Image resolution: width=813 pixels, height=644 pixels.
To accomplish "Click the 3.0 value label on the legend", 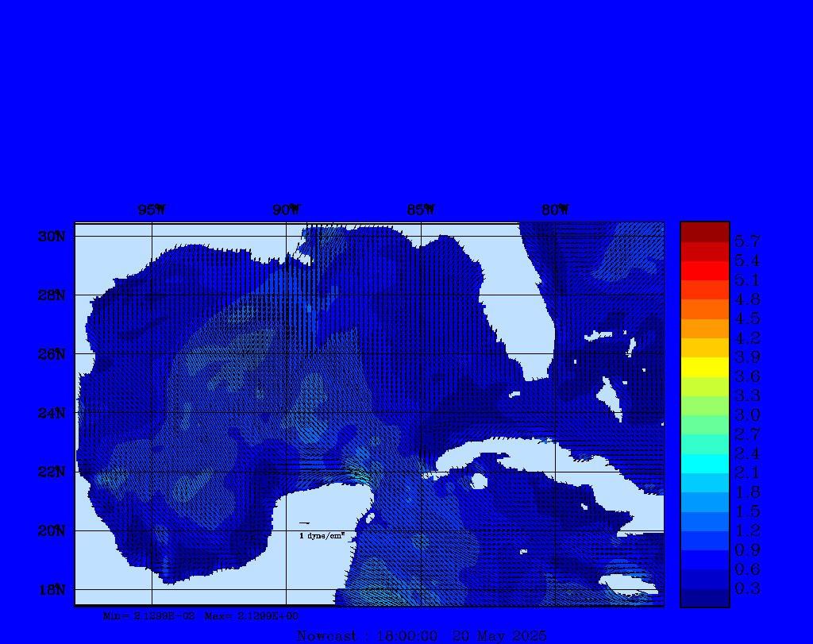I will [747, 415].
